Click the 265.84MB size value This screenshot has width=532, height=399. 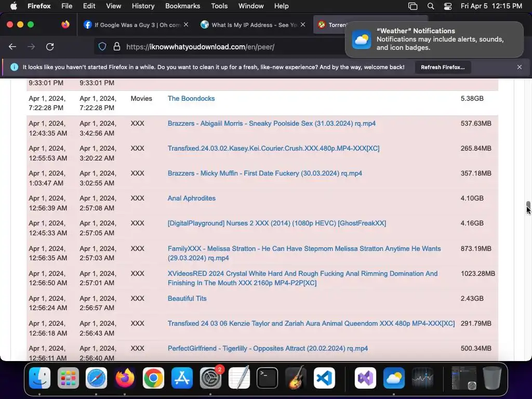(x=476, y=148)
